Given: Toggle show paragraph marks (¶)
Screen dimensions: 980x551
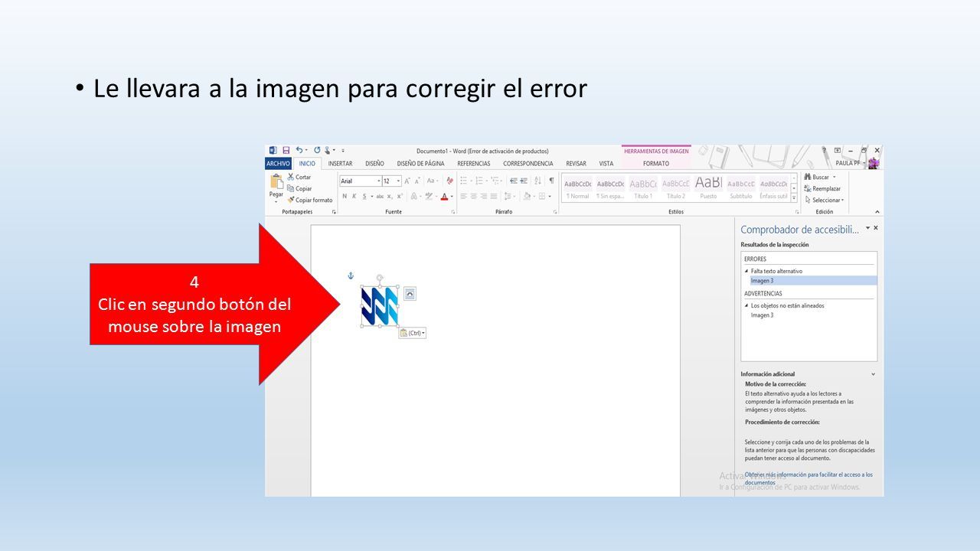Looking at the screenshot, I should coord(551,181).
